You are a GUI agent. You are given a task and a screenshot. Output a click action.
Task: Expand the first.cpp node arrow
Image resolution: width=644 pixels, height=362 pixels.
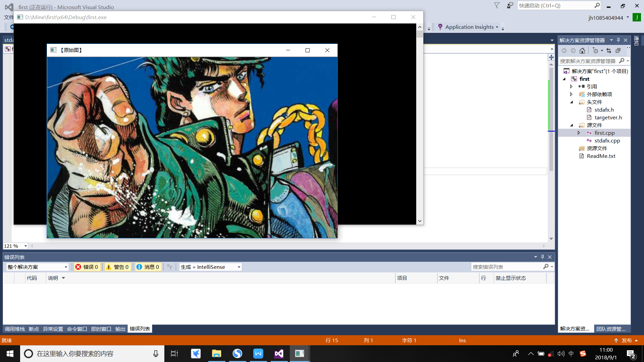tap(579, 133)
